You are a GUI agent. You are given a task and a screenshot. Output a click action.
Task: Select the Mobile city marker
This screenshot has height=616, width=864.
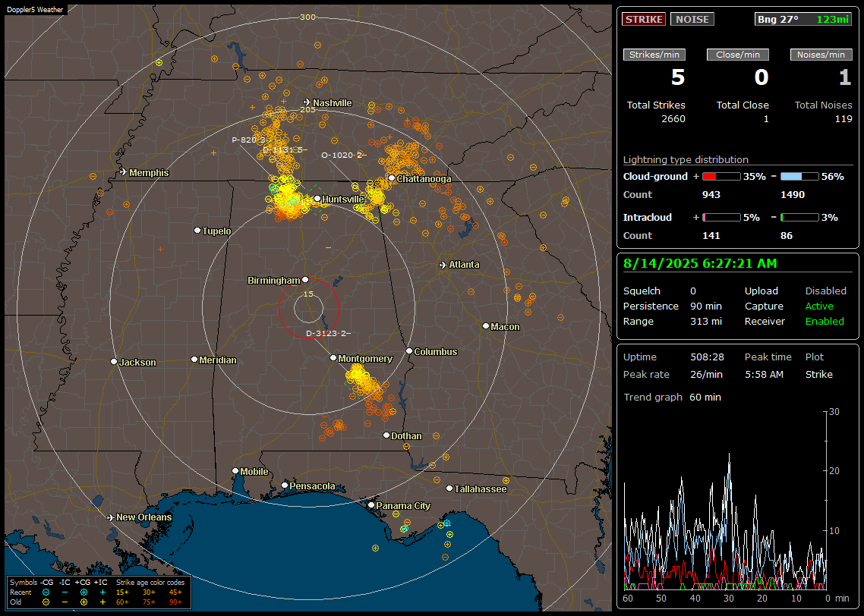[235, 470]
